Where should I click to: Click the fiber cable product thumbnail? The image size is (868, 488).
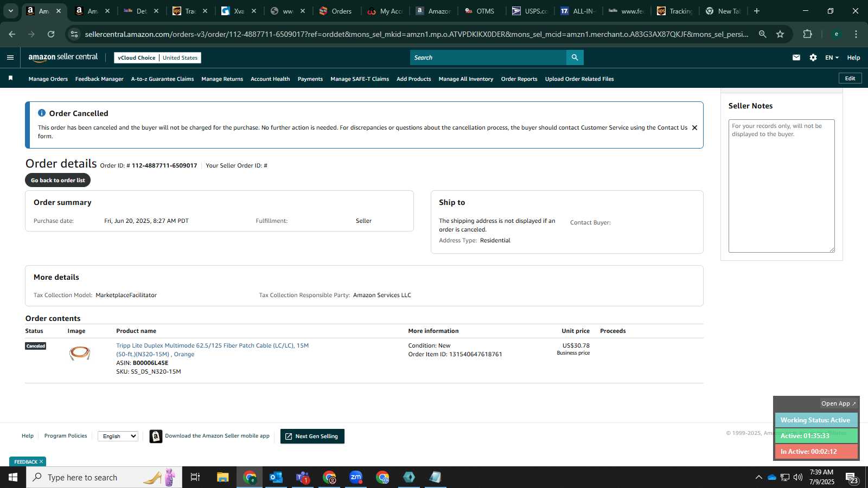[80, 353]
